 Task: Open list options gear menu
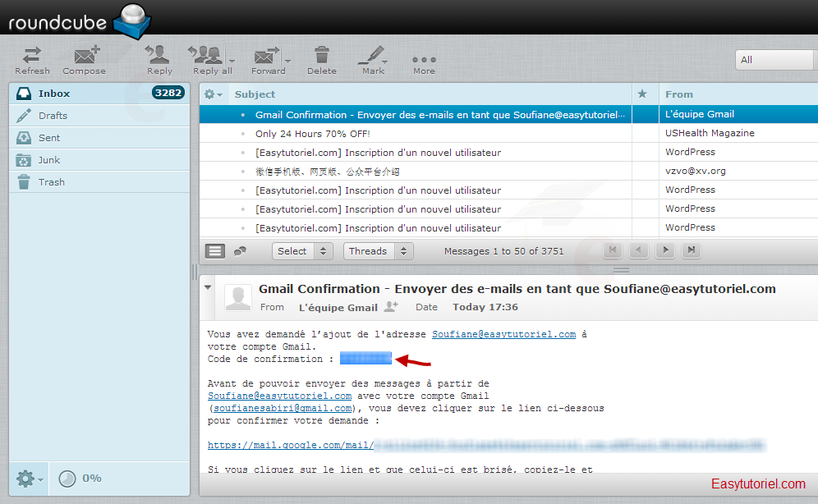[x=213, y=94]
